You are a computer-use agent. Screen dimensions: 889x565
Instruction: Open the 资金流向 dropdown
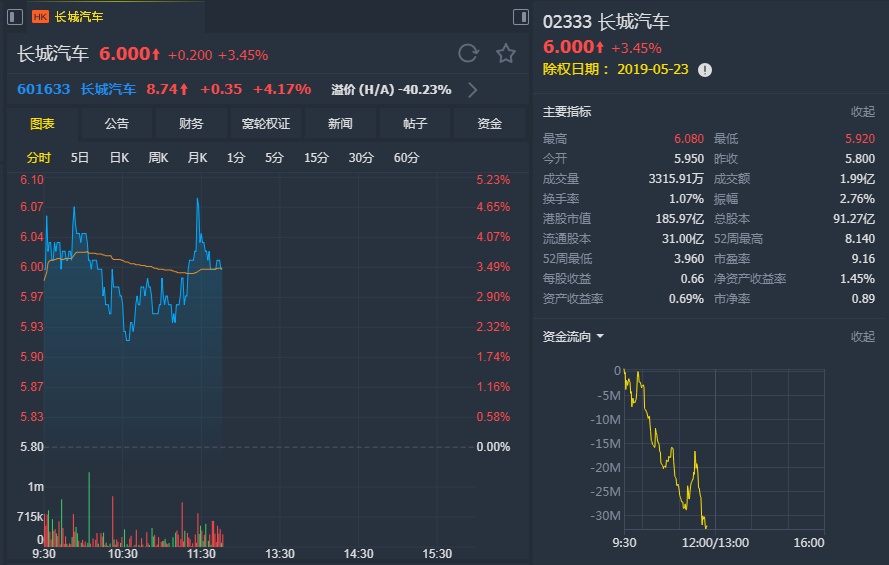coord(600,337)
